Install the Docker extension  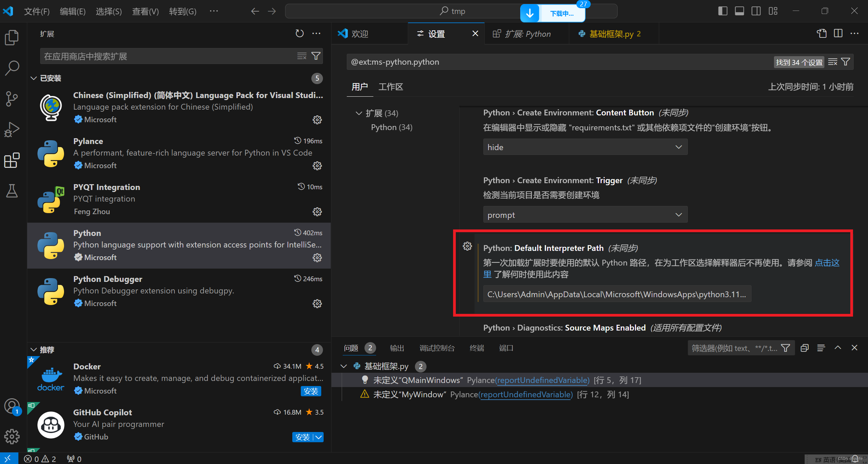(x=311, y=391)
